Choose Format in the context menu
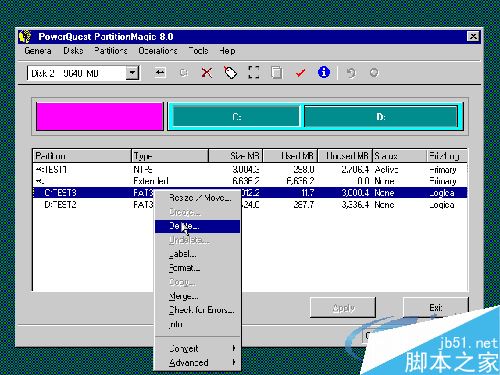The image size is (500, 375). tap(197, 268)
